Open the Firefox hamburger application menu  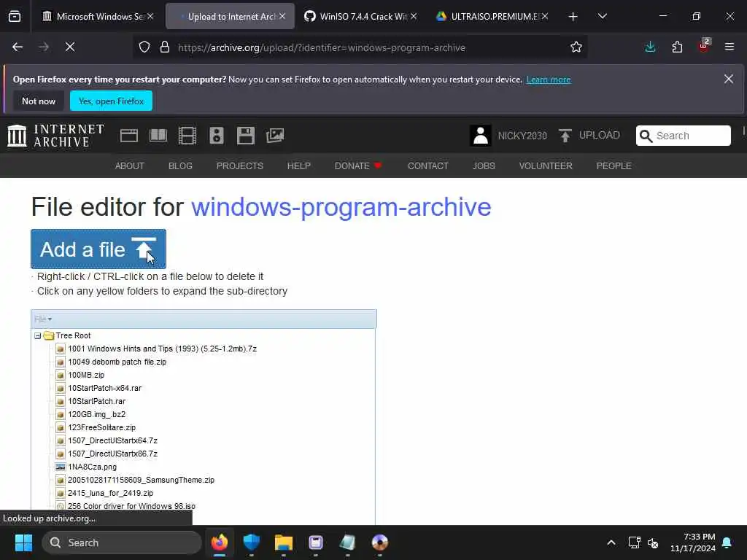(729, 47)
